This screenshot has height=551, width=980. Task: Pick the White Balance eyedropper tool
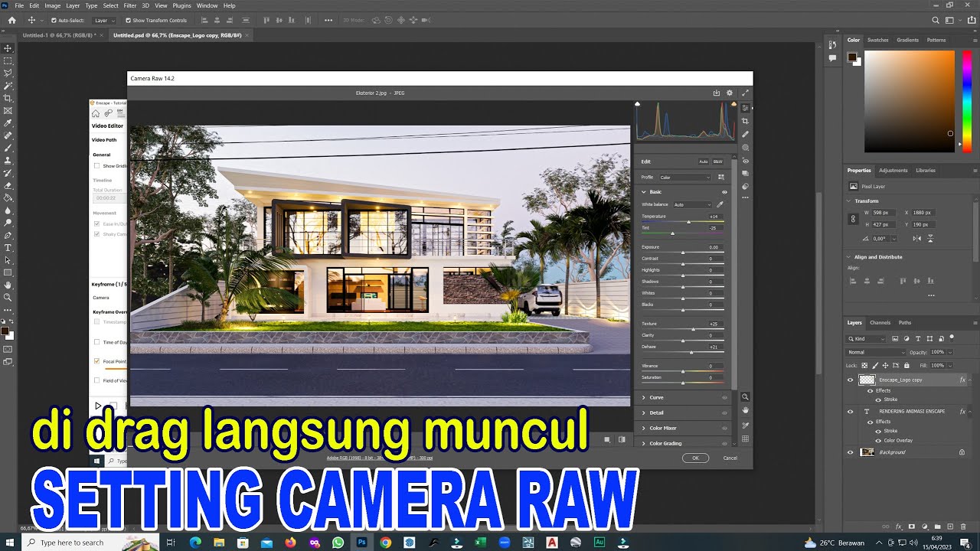(720, 204)
